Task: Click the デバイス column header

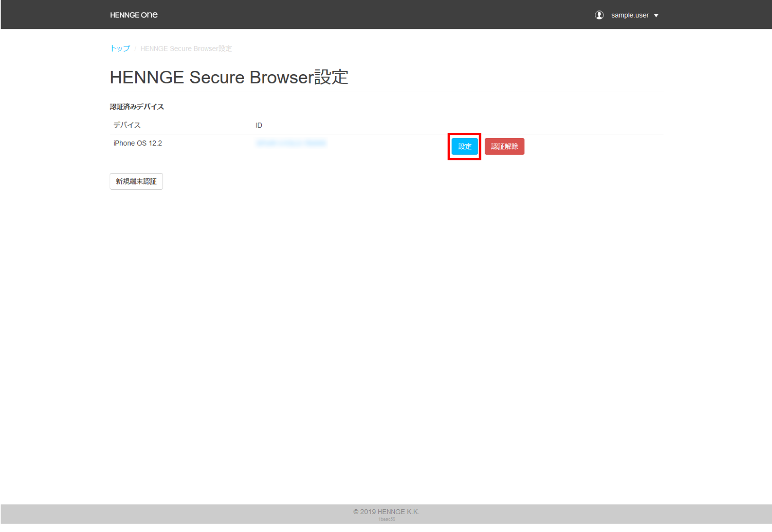Action: click(x=127, y=125)
